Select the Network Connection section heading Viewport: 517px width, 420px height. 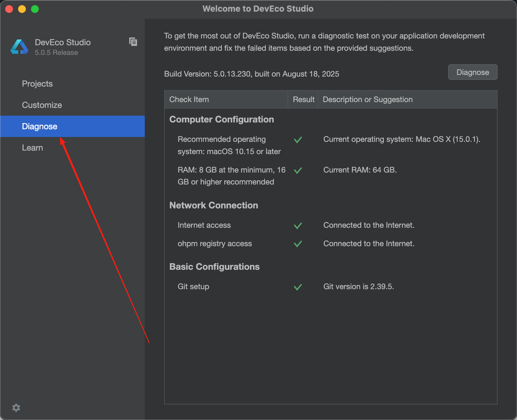pos(214,205)
